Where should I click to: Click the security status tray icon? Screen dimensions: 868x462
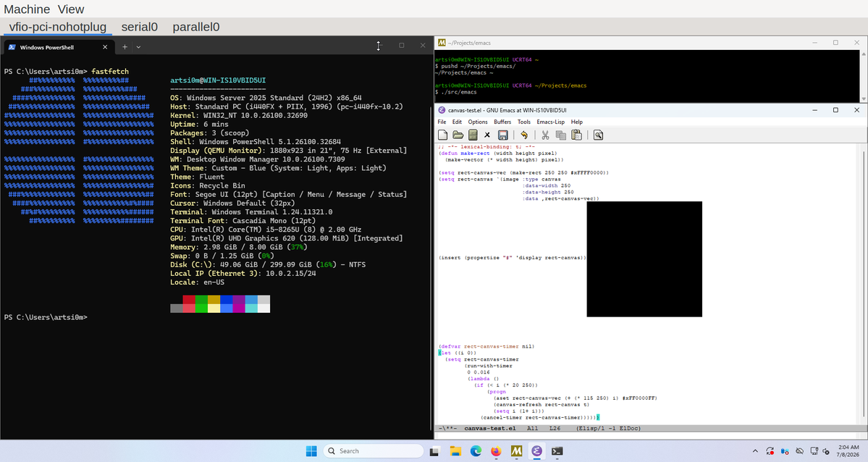coord(785,451)
